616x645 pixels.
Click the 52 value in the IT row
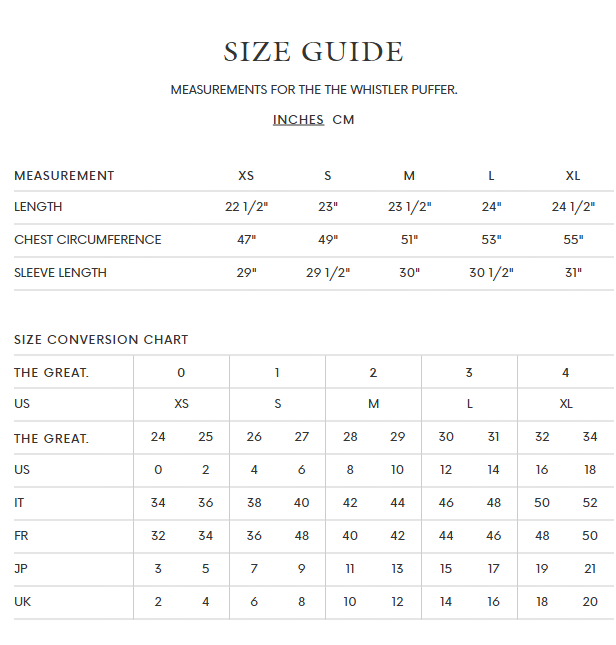click(x=590, y=503)
